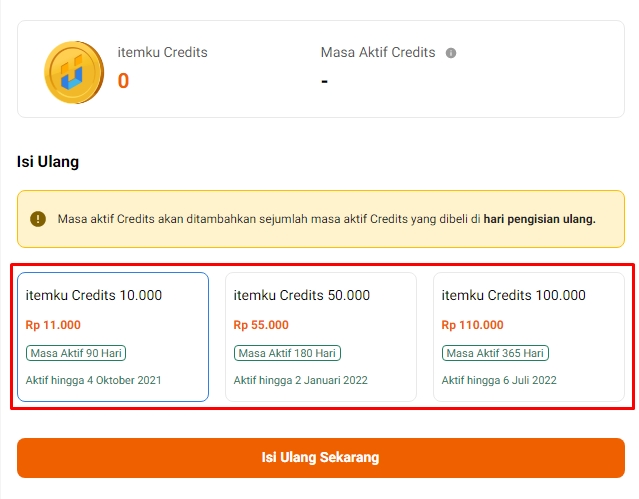
Task: Click the Masa Aktif Credits info icon
Action: point(451,53)
